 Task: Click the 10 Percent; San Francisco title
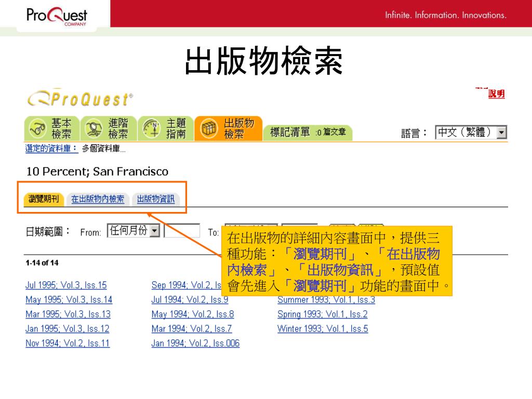click(97, 171)
